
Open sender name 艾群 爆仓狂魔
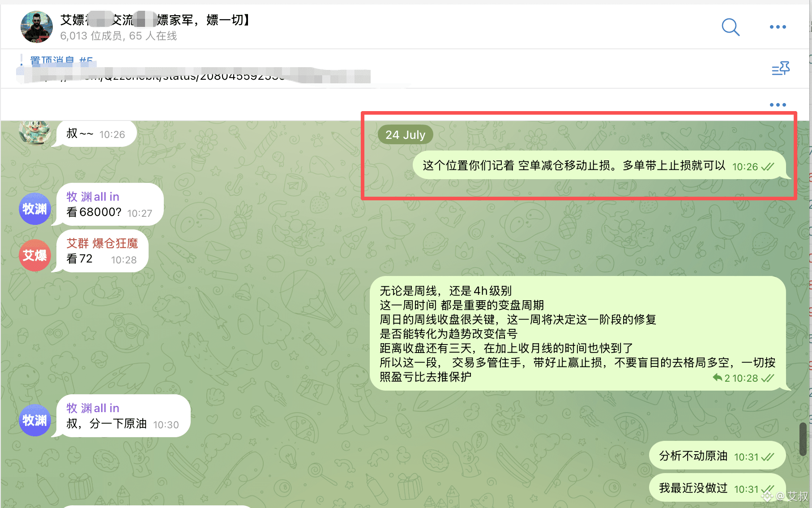click(x=102, y=243)
